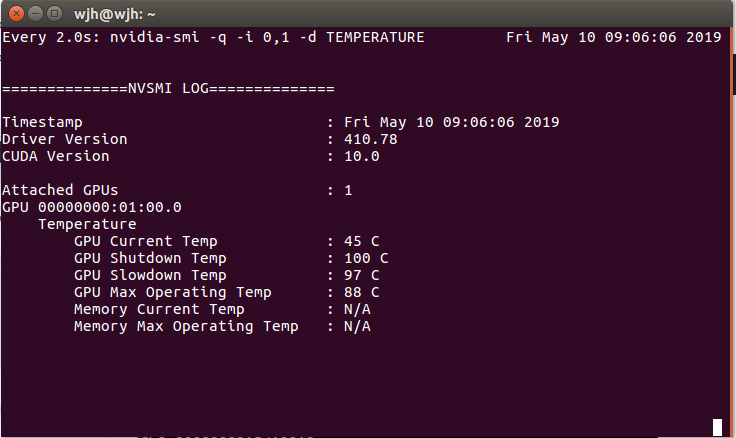The image size is (736, 438).
Task: Click the watch header time 'Fri May 10 09:06:06 2019' at top right
Action: pos(613,38)
